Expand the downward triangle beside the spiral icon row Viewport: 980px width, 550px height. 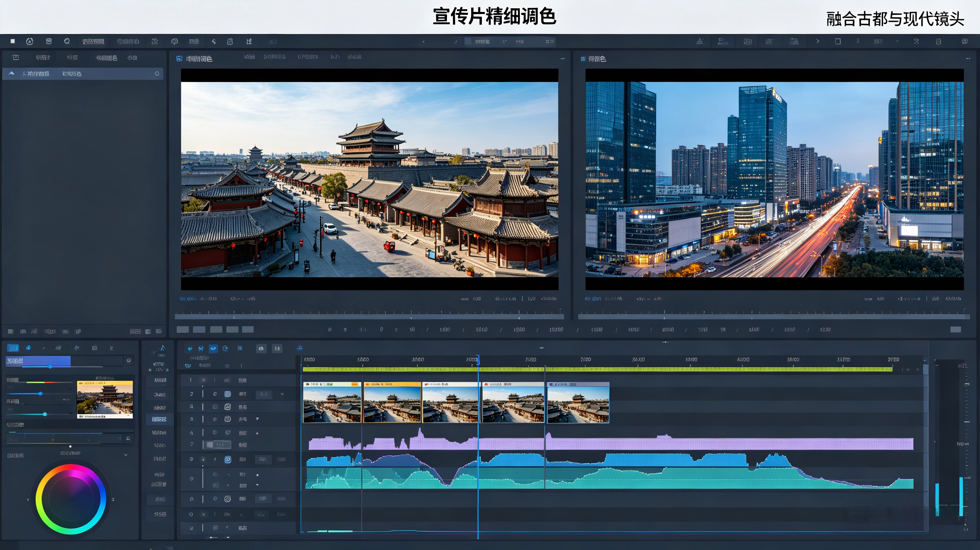click(x=258, y=419)
